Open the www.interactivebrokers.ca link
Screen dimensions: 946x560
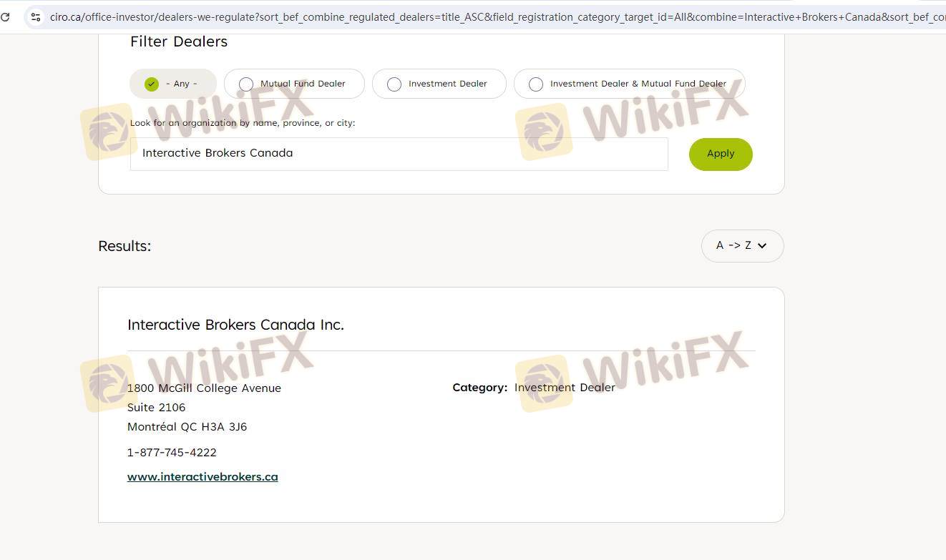[x=203, y=477]
